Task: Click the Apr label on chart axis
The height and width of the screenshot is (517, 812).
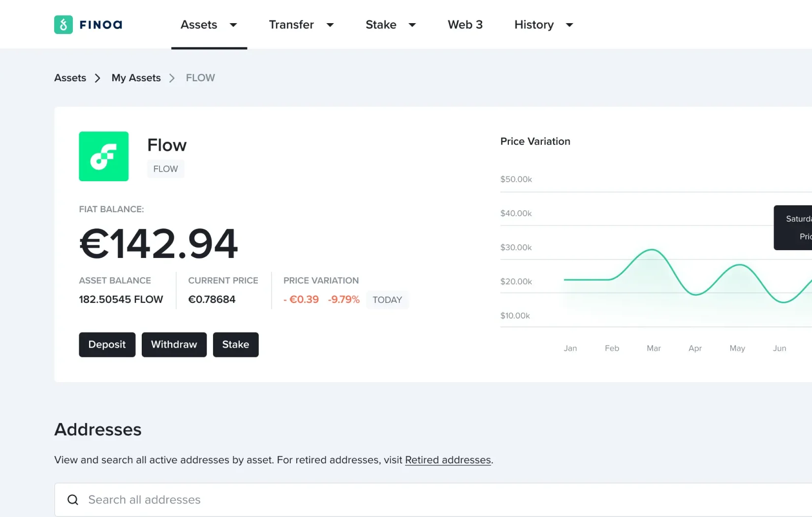Action: (695, 348)
